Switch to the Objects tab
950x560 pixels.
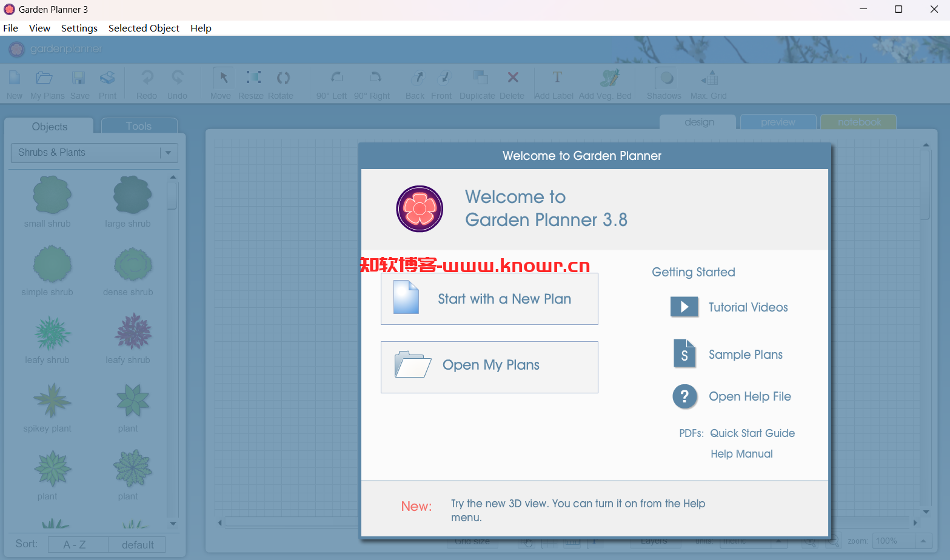tap(50, 126)
